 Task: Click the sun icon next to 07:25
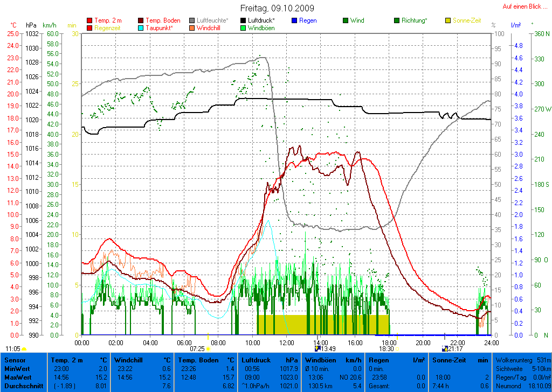click(x=208, y=349)
